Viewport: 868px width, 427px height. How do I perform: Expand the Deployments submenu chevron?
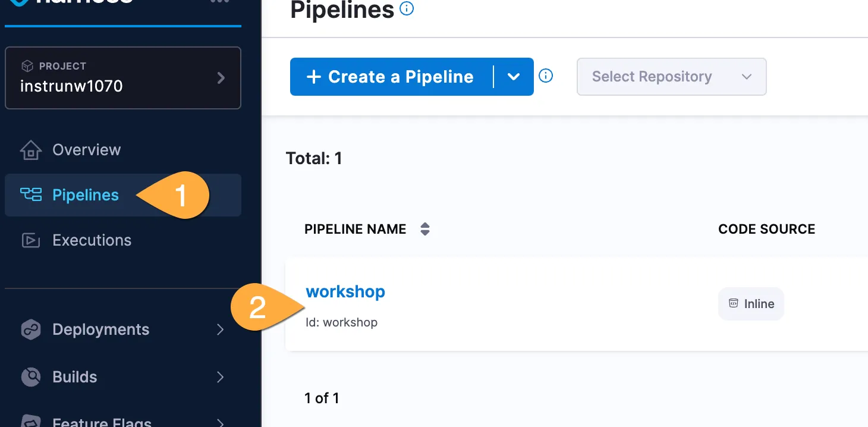(x=220, y=329)
